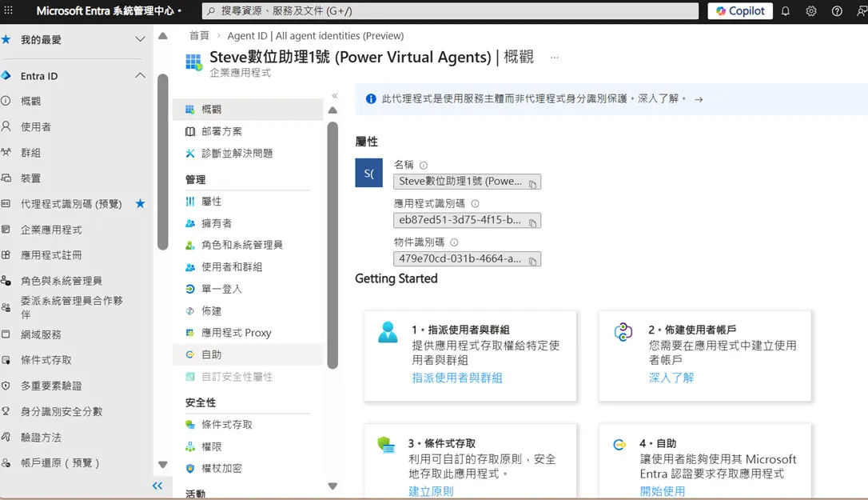Click resource menu scroll up arrow
The image size is (868, 500).
pos(332,110)
